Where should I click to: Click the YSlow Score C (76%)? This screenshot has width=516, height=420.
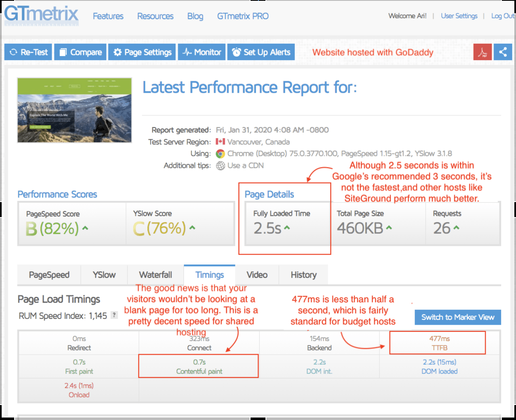[x=159, y=228]
